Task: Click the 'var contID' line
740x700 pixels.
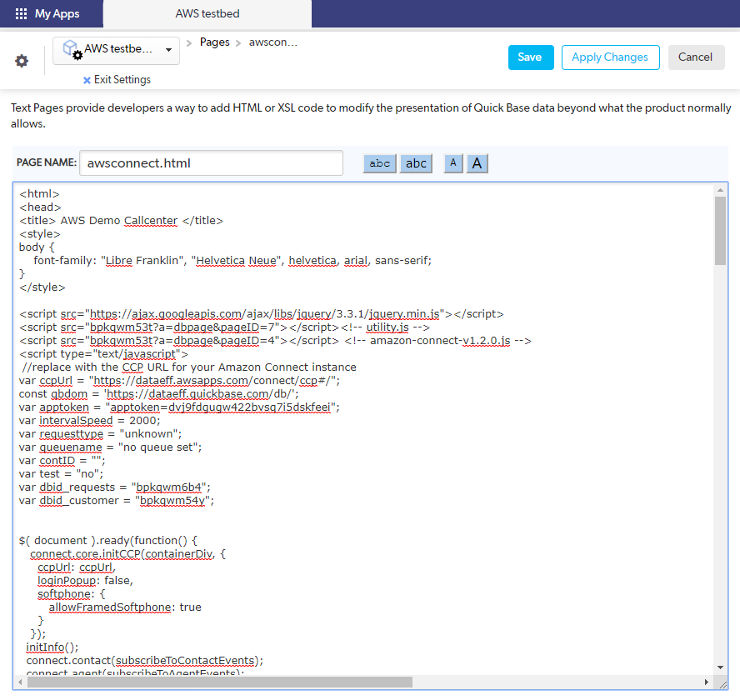Action: pos(62,460)
